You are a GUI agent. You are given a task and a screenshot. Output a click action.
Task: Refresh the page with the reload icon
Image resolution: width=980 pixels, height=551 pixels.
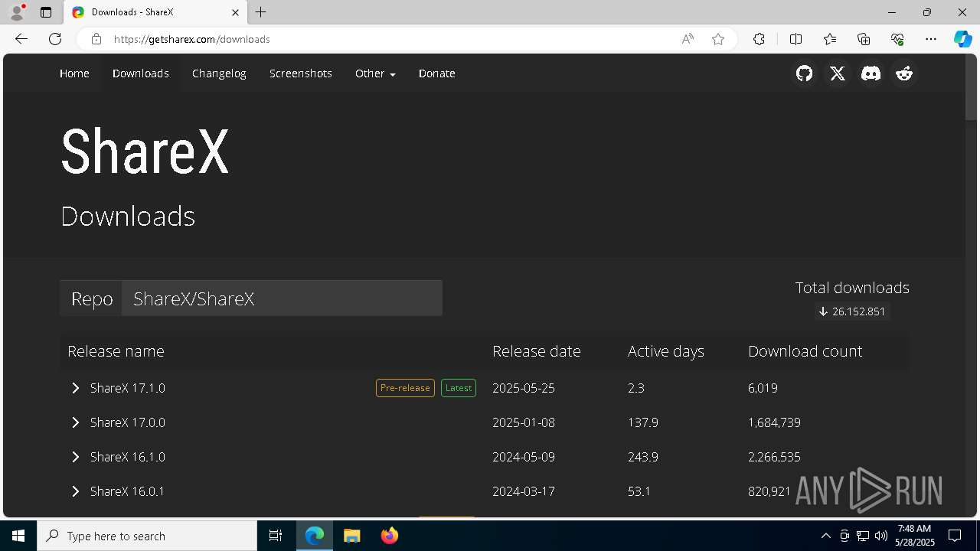click(55, 39)
